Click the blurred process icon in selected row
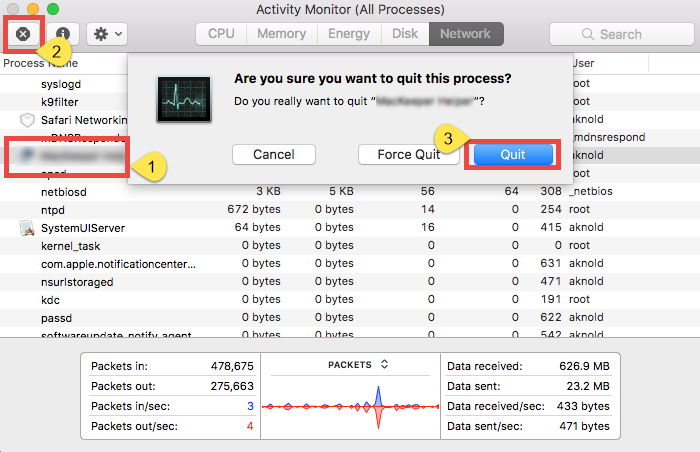The height and width of the screenshot is (452, 700). coord(27,155)
